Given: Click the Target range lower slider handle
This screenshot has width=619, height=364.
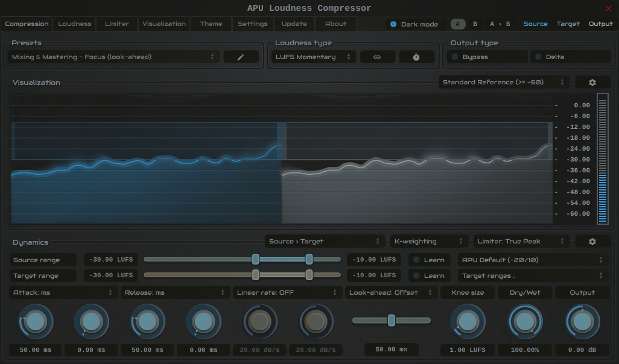Looking at the screenshot, I should click(x=255, y=275).
